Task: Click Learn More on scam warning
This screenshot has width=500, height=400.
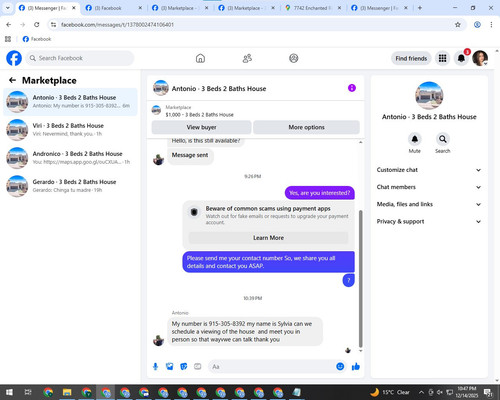Action: pyautogui.click(x=268, y=238)
